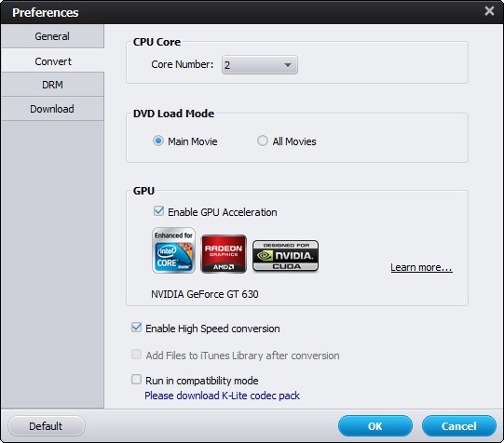Screen dimensions: 504x443
Task: Uncheck Enable High Speed conversion
Action: [x=136, y=328]
